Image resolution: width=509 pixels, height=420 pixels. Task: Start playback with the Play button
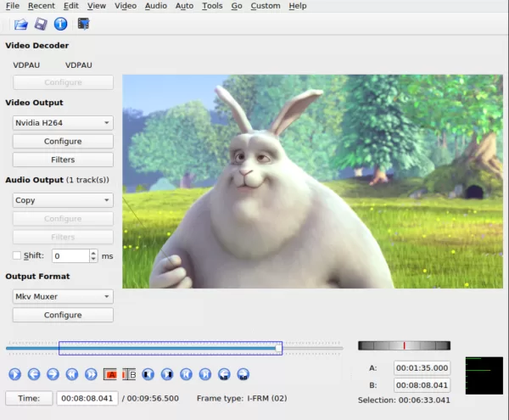click(15, 374)
